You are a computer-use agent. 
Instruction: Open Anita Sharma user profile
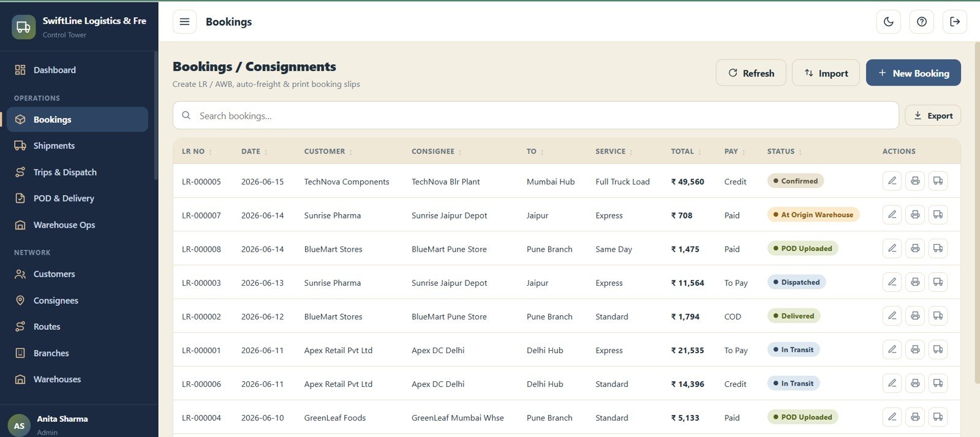79,425
